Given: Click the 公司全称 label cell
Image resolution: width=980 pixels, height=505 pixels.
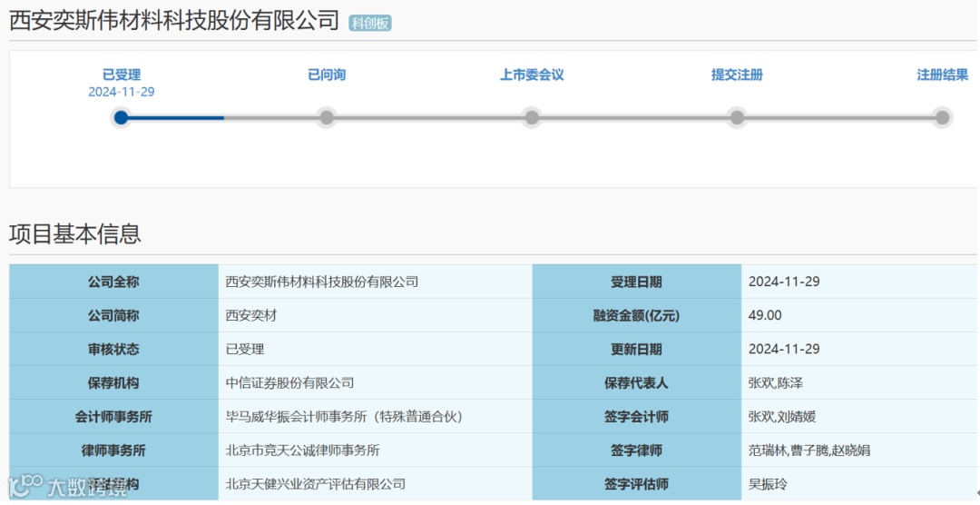Looking at the screenshot, I should coord(113,282).
